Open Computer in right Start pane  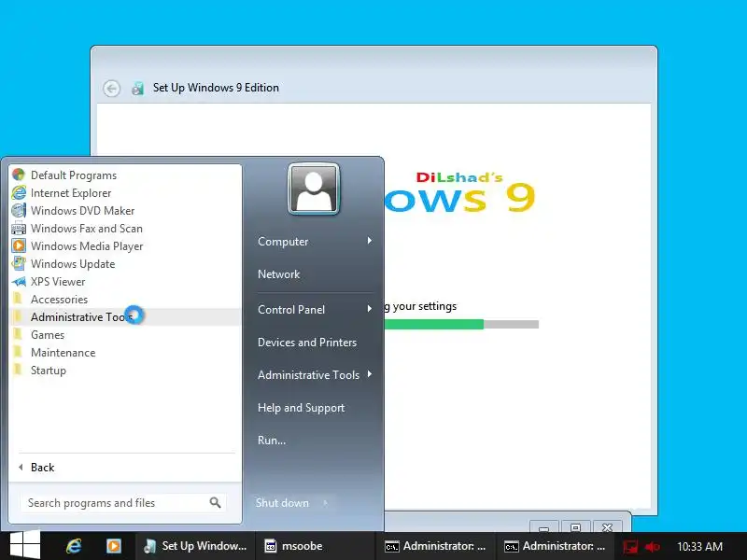pos(283,242)
